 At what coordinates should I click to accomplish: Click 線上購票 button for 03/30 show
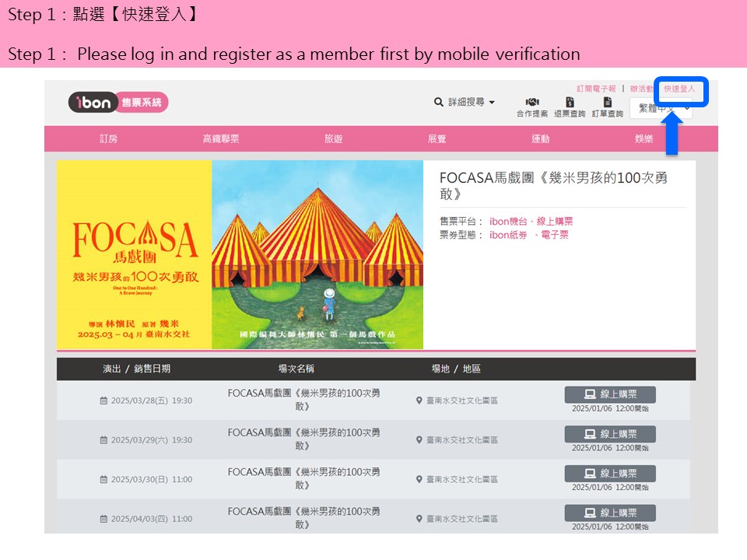pos(610,473)
